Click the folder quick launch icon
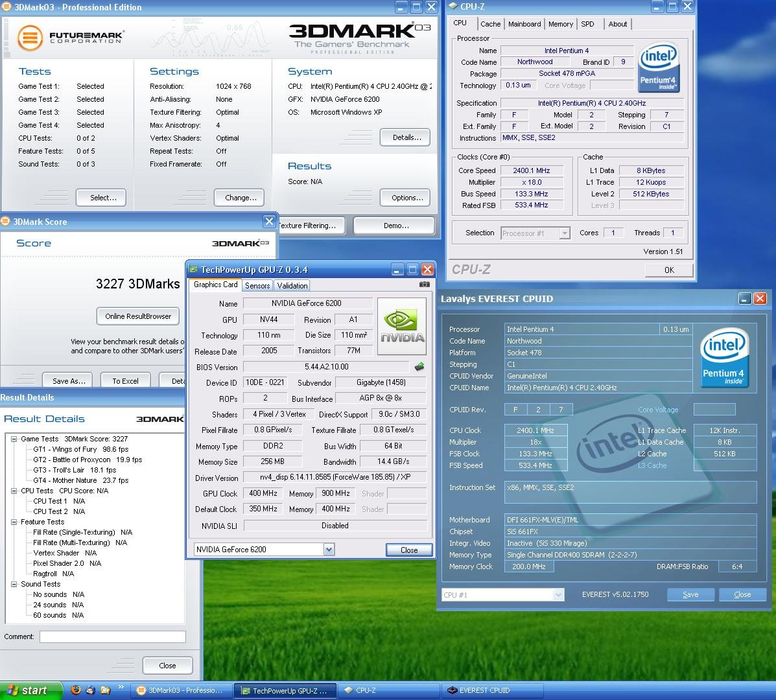This screenshot has width=776, height=700. click(x=106, y=690)
